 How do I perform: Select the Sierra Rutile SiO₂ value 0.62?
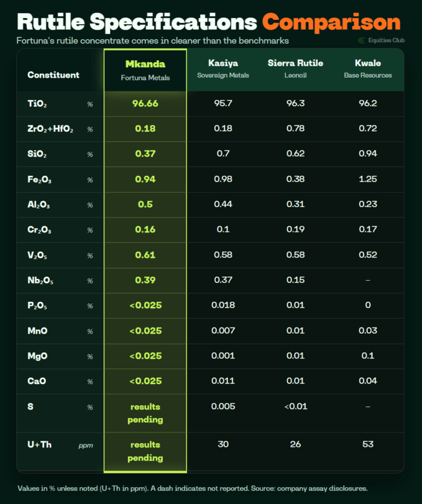click(295, 154)
